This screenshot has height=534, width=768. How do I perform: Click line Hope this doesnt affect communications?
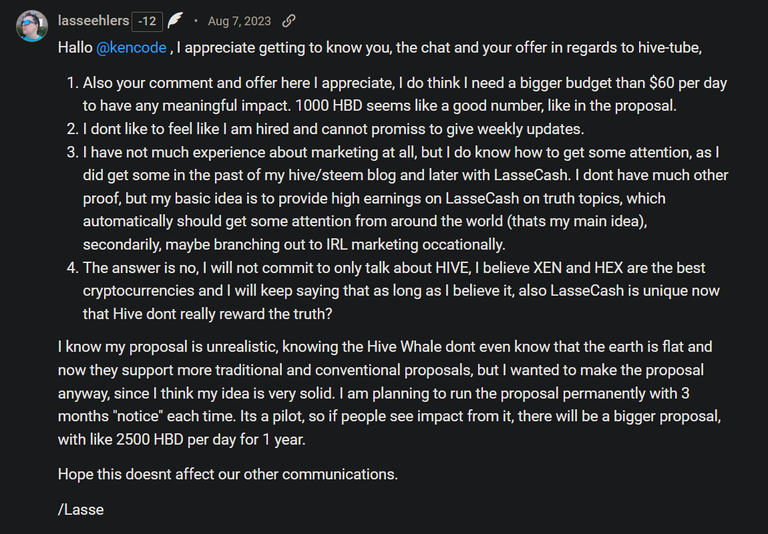coord(228,474)
